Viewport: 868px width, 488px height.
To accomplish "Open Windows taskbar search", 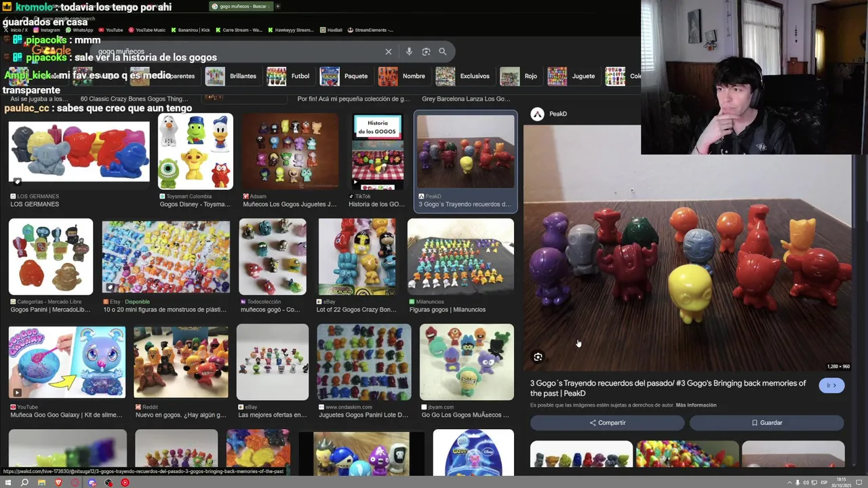I will pos(24,483).
